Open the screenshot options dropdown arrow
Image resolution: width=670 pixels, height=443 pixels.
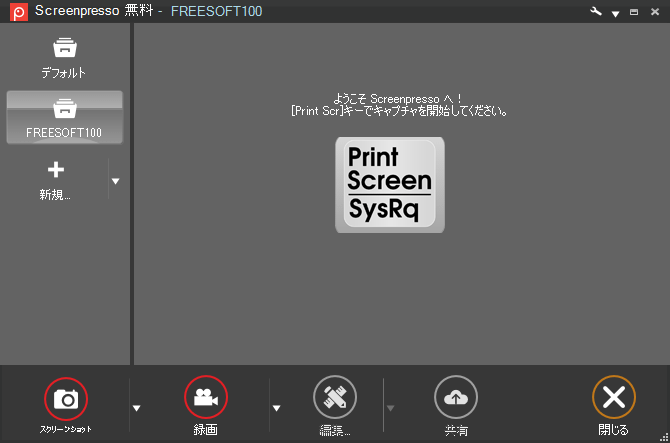click(136, 408)
